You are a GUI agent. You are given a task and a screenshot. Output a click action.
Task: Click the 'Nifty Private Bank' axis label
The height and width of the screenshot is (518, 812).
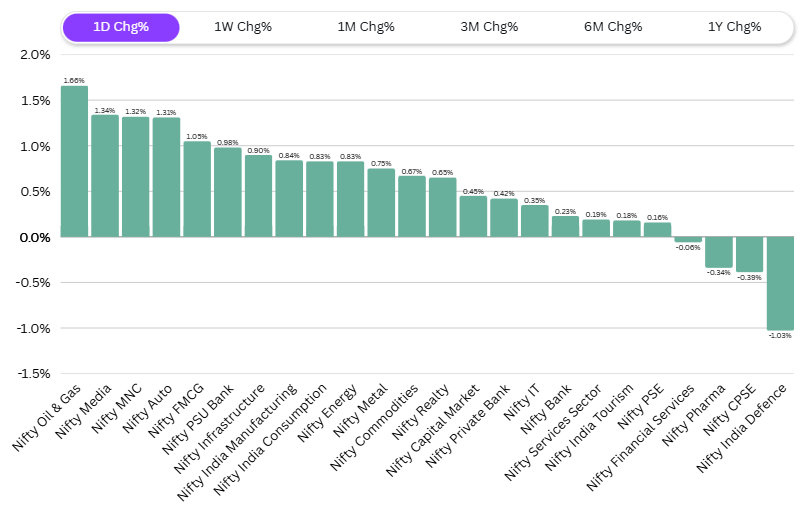point(468,425)
